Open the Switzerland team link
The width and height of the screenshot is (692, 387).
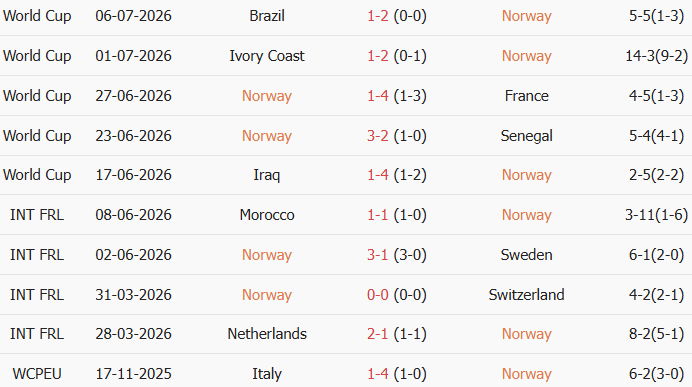[527, 294]
